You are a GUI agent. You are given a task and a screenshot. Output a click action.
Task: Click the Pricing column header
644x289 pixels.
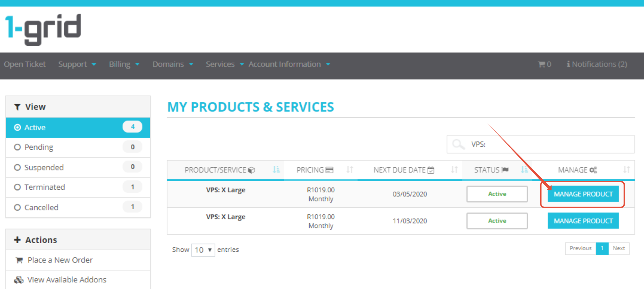click(321, 170)
